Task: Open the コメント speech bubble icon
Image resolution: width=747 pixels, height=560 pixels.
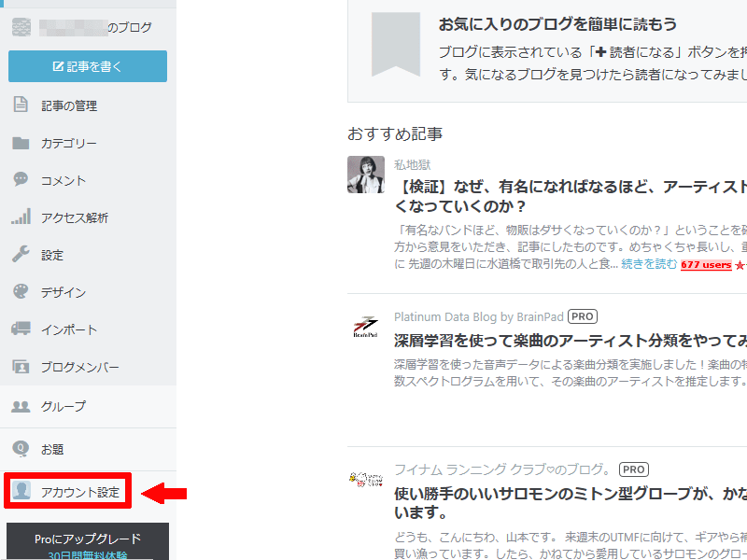Action: click(x=21, y=179)
